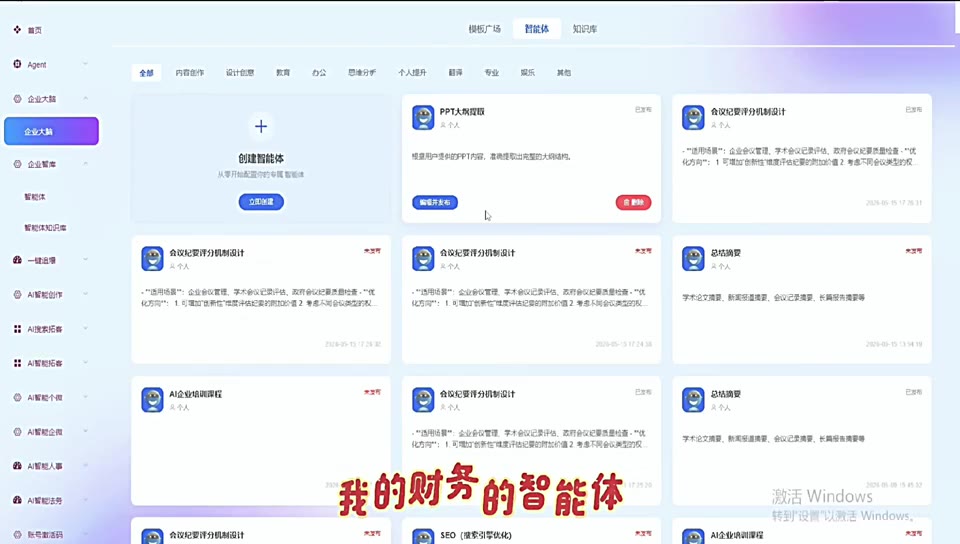The height and width of the screenshot is (544, 960).
Task: Click the PPT大纲提取 description text
Action: point(492,157)
